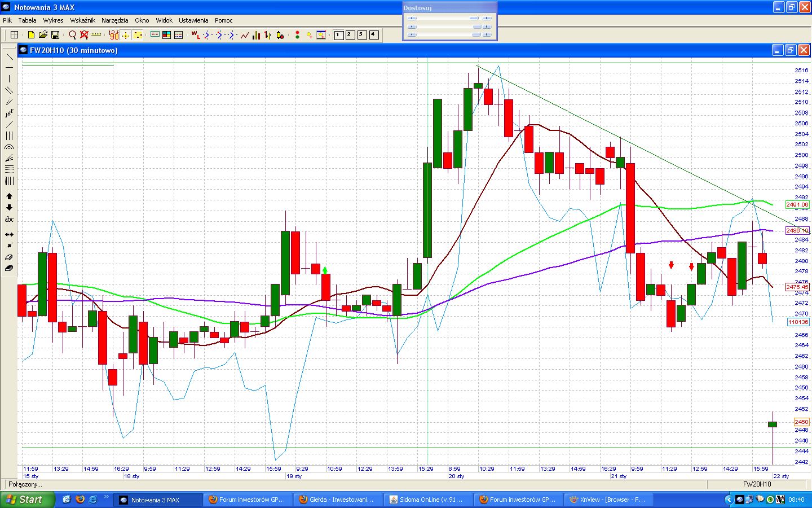This screenshot has width=812, height=508.
Task: Switch to the bar histogram chart icon
Action: 257,35
